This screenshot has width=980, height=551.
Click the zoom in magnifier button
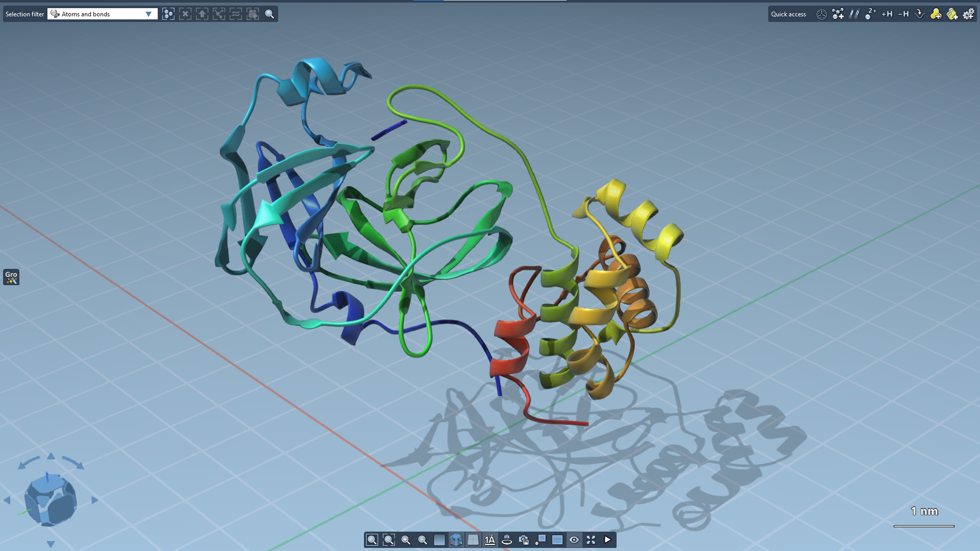[x=406, y=540]
